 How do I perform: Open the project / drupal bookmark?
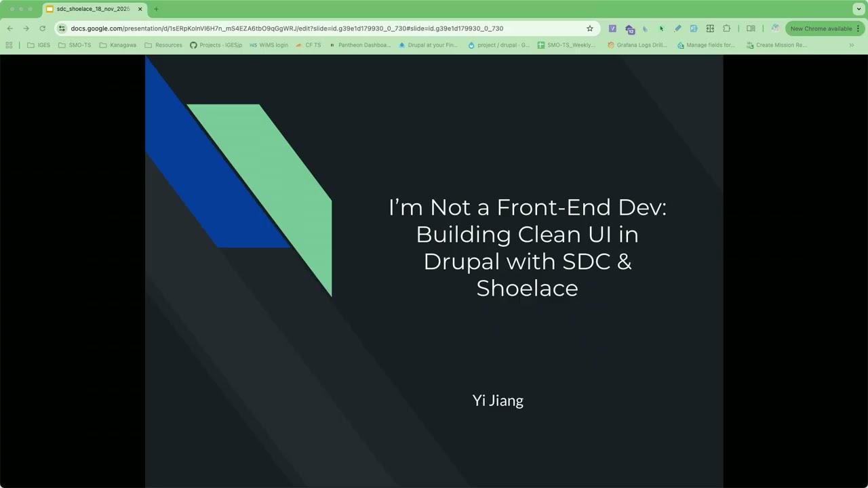click(499, 45)
